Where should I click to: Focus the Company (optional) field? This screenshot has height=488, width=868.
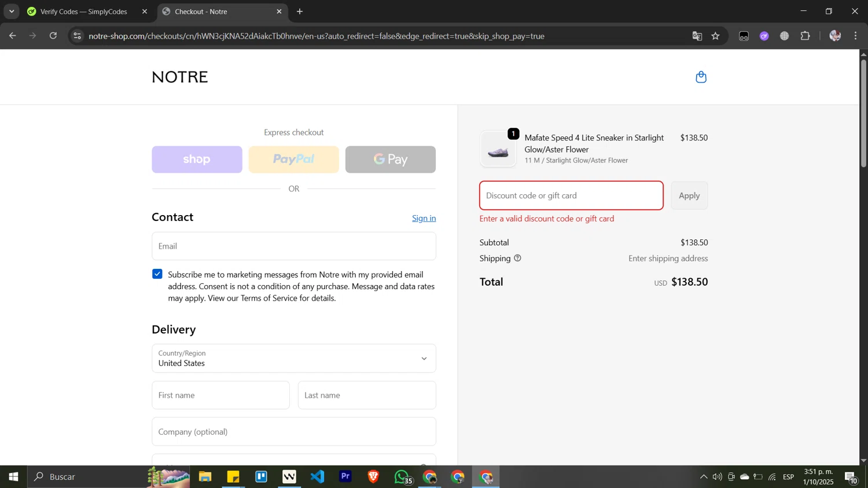coord(294,432)
